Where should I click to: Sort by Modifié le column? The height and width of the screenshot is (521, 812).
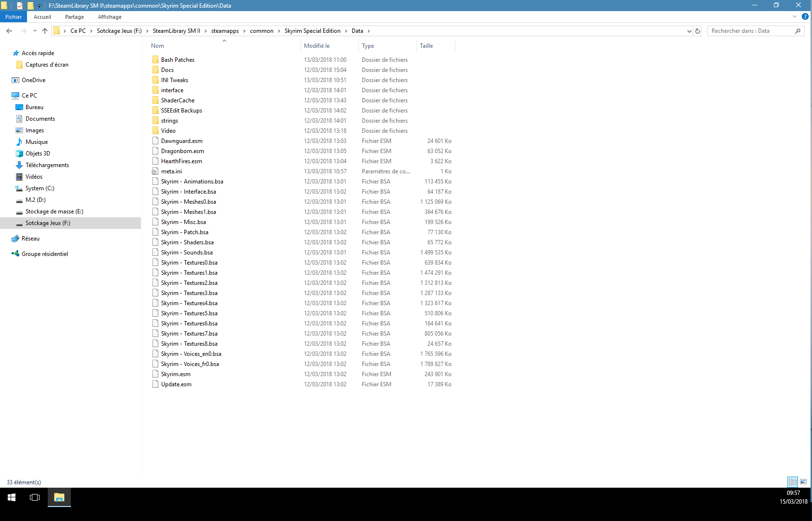317,46
